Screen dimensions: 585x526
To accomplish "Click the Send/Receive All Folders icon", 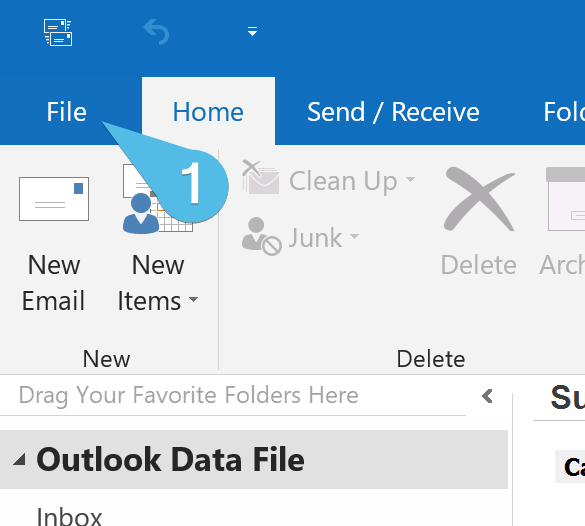I will tap(58, 32).
